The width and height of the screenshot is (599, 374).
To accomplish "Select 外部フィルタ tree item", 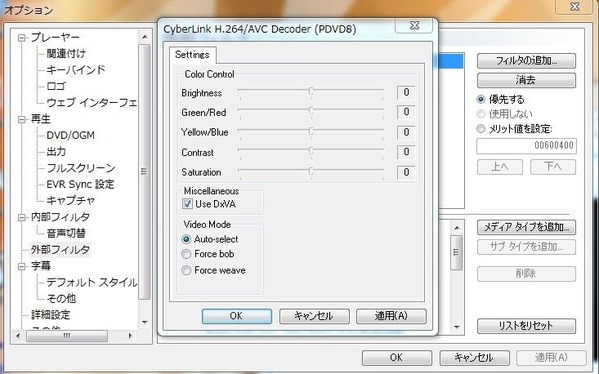I will (60, 250).
